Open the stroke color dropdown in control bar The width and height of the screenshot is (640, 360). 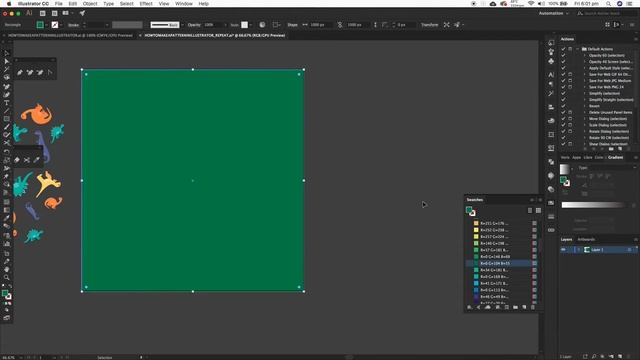[61, 25]
